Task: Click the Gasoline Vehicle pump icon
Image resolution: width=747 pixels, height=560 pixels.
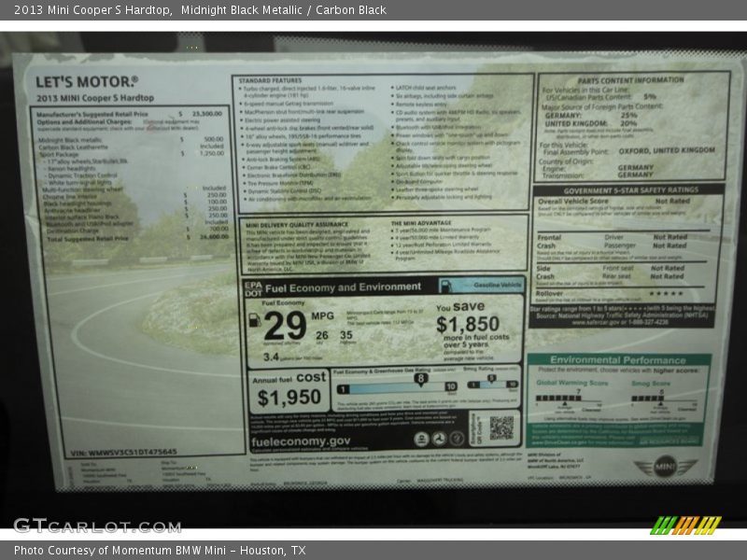Action: click(x=446, y=286)
